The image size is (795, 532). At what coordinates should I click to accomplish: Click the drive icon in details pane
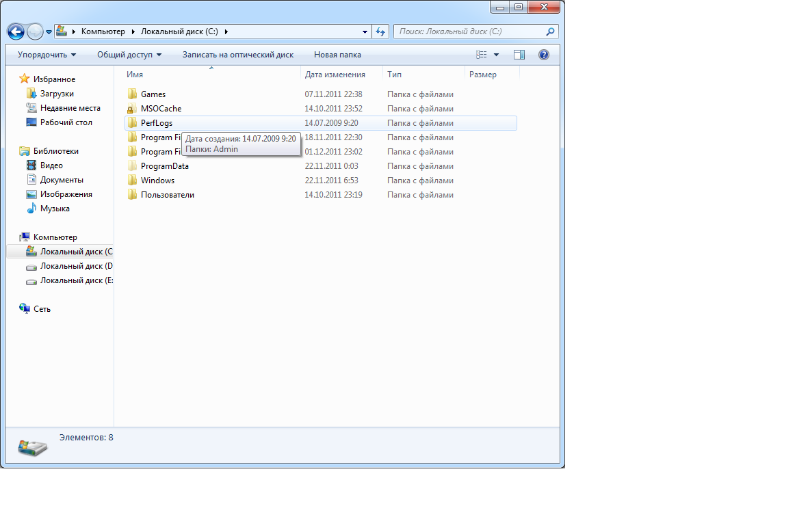32,447
